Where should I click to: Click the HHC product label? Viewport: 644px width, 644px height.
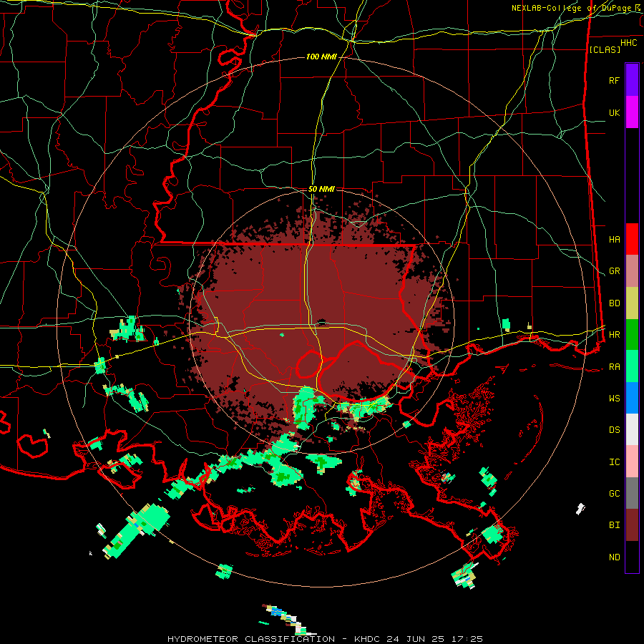click(628, 43)
